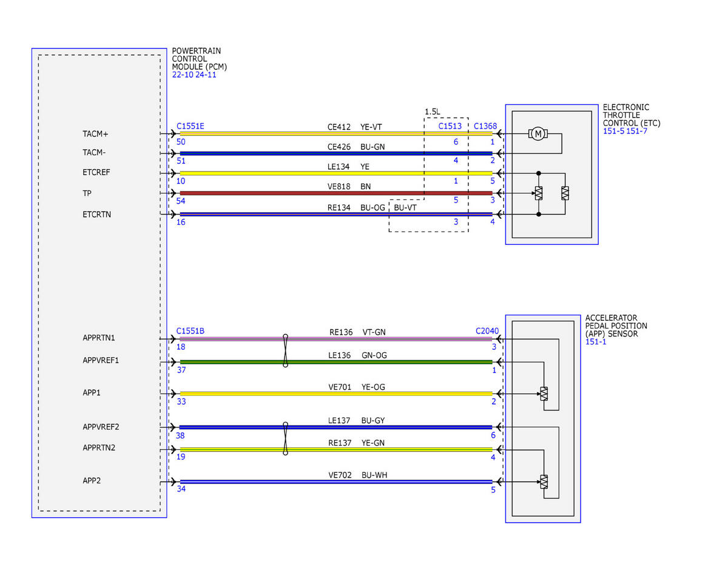Click the ETCRTN signal label
The image size is (728, 562).
pos(96,214)
